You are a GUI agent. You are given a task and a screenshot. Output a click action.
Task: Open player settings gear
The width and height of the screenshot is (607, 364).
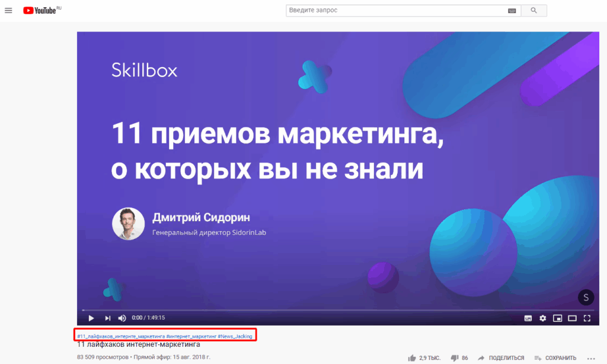[543, 318]
